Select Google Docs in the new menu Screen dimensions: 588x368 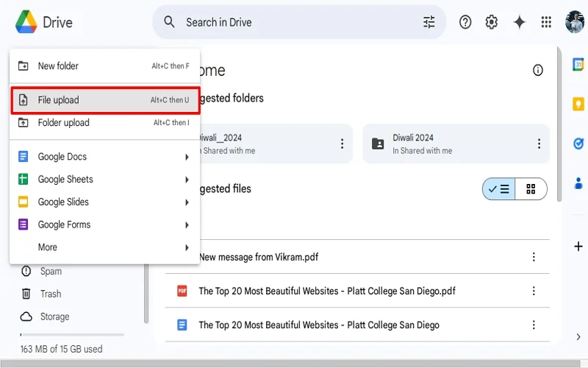pyautogui.click(x=104, y=157)
